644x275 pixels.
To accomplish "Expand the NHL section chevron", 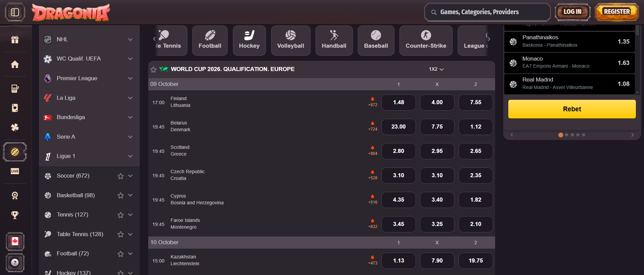I will click(x=130, y=40).
